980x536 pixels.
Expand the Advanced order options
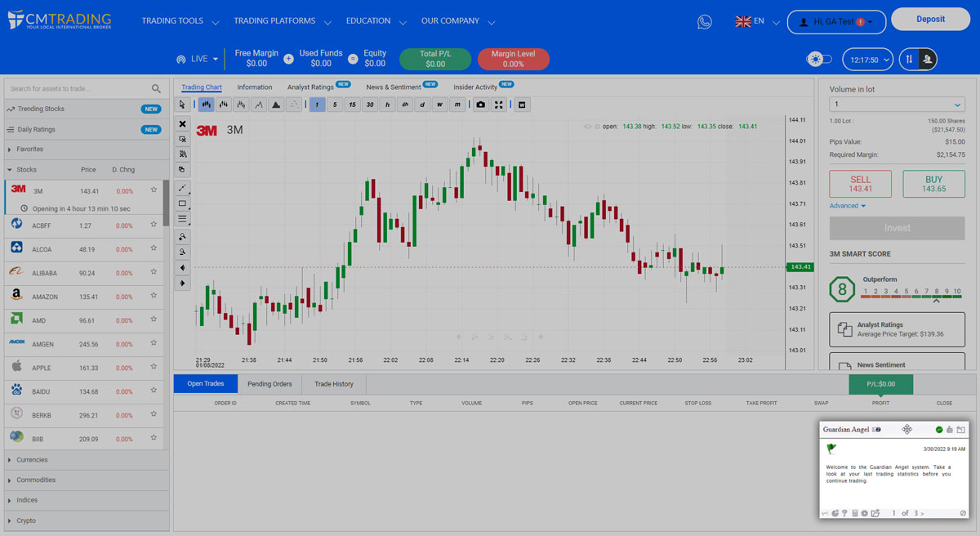(848, 206)
